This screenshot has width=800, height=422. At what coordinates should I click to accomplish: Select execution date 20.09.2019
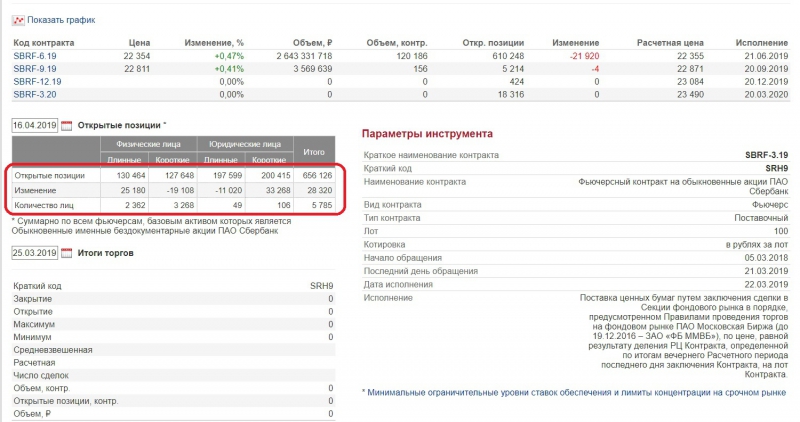[766, 69]
